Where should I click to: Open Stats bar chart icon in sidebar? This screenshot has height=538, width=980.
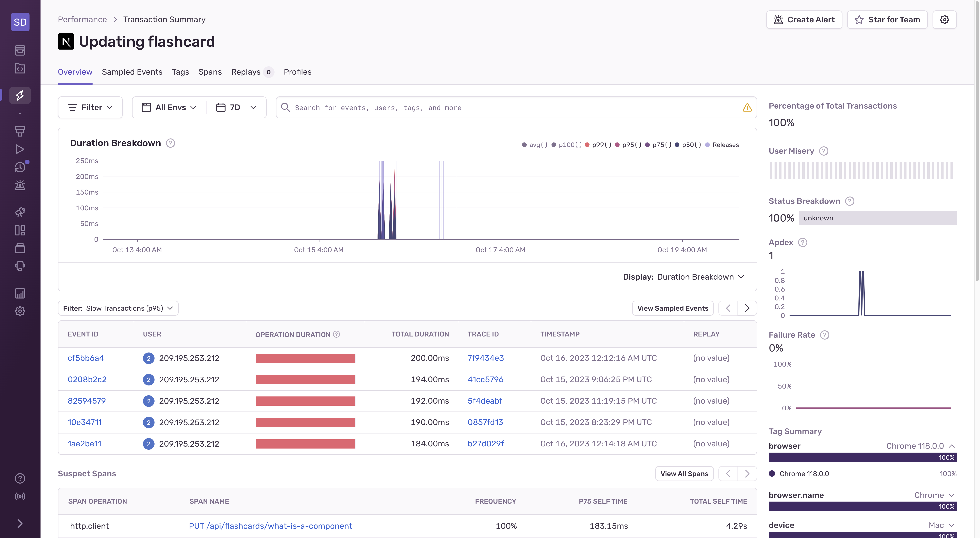pyautogui.click(x=20, y=293)
